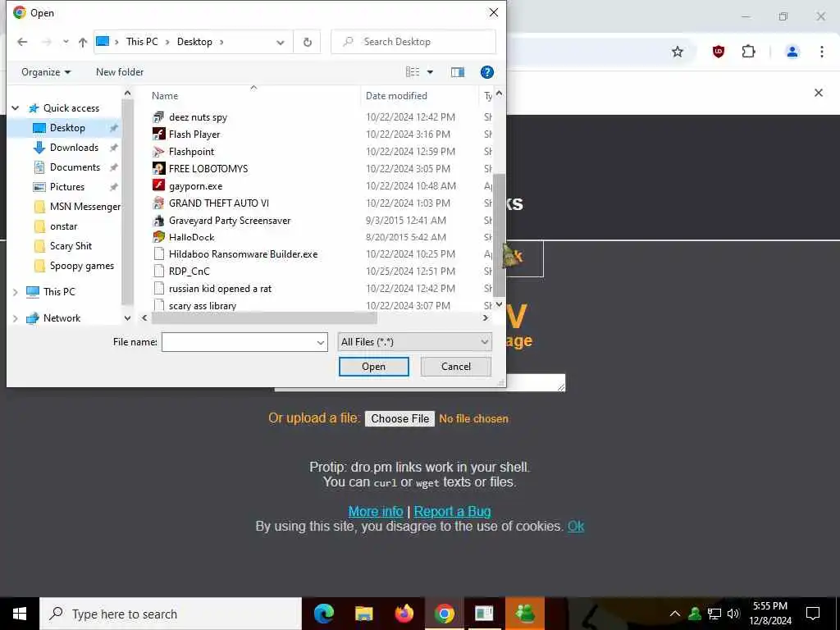This screenshot has width=840, height=630.
Task: Click the volume icon in tray
Action: 733,614
